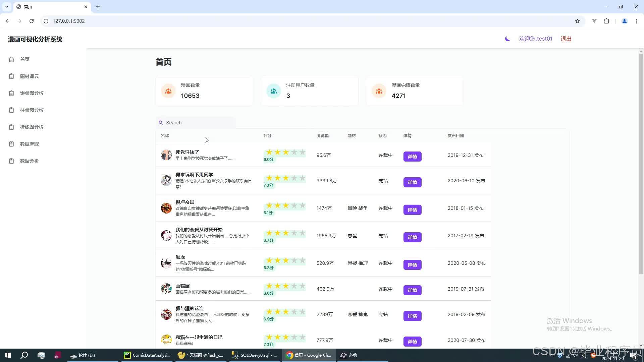Click the 注册用户数量 card icon
644x362 pixels.
point(274,91)
